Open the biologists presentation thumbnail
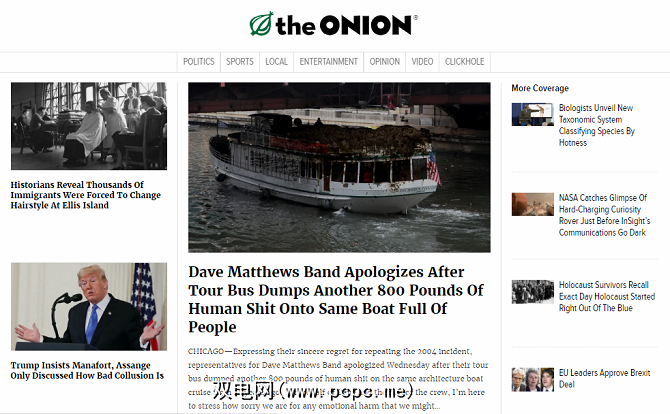Screen dimensions: 670x414 coord(532,114)
